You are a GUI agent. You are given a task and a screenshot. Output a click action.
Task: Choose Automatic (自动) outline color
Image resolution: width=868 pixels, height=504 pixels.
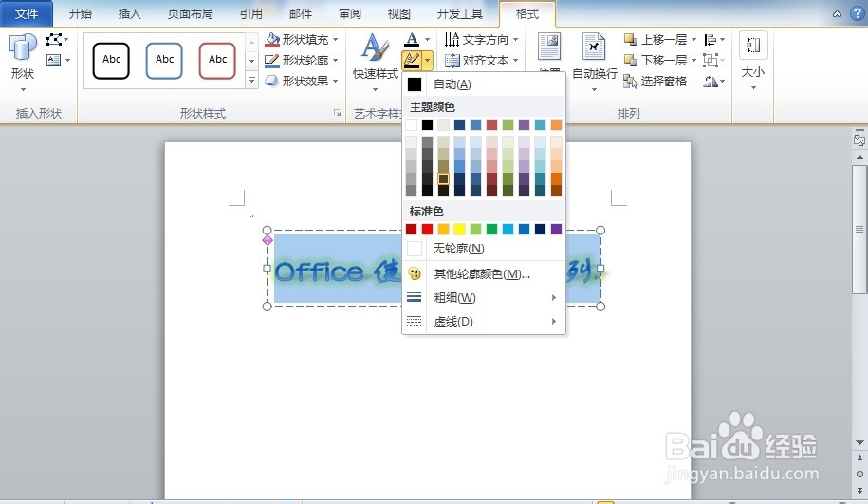[484, 84]
